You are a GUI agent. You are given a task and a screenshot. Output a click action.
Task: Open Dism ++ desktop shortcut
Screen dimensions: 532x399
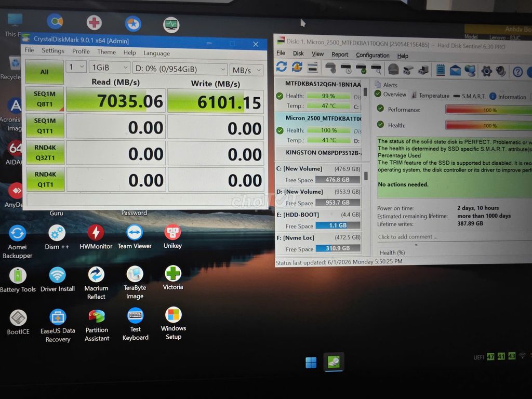click(57, 237)
